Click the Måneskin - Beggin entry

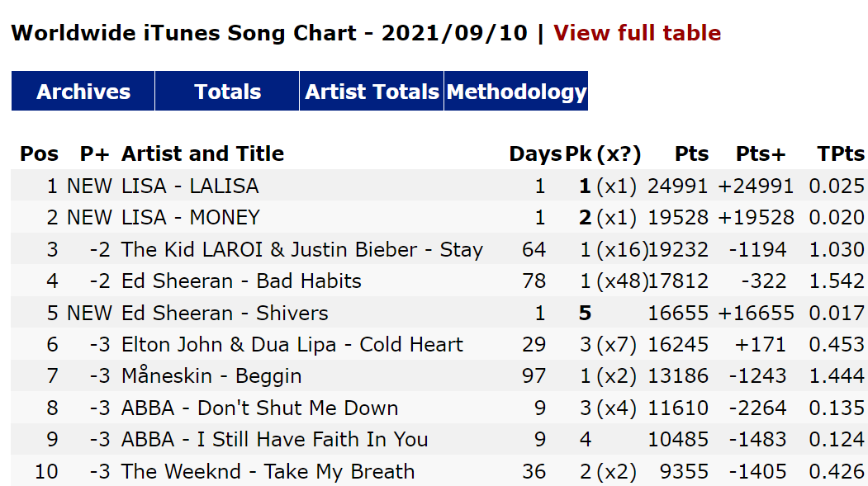point(211,376)
